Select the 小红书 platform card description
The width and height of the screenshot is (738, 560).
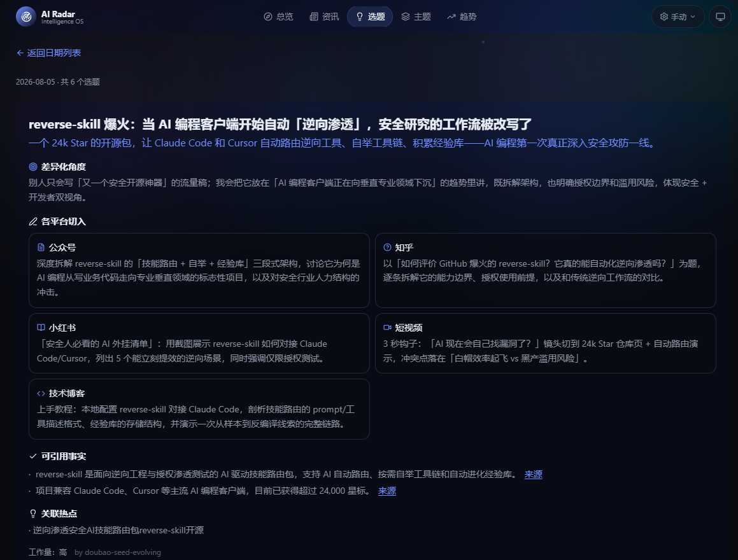tap(182, 351)
